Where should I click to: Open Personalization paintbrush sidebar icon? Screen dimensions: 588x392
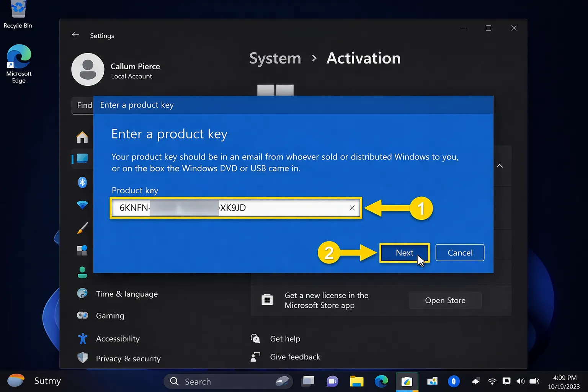point(82,228)
